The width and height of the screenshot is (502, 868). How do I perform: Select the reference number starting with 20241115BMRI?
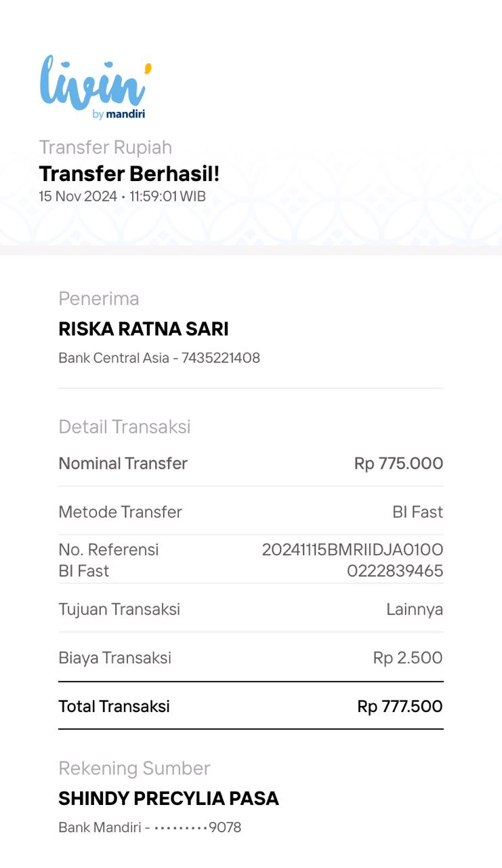click(352, 559)
